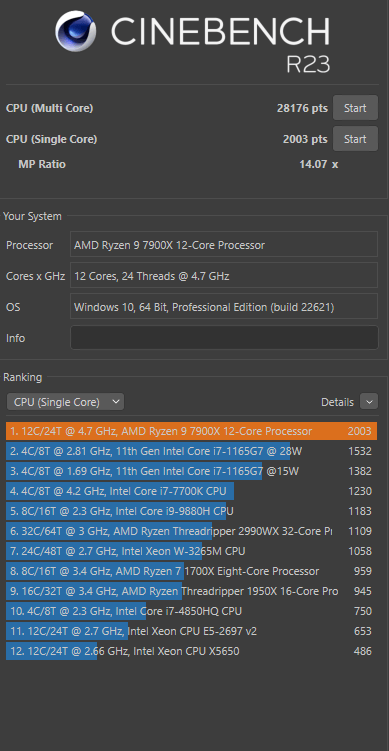Click the Cores x GHz field
The width and height of the screenshot is (389, 751).
pyautogui.click(x=224, y=276)
